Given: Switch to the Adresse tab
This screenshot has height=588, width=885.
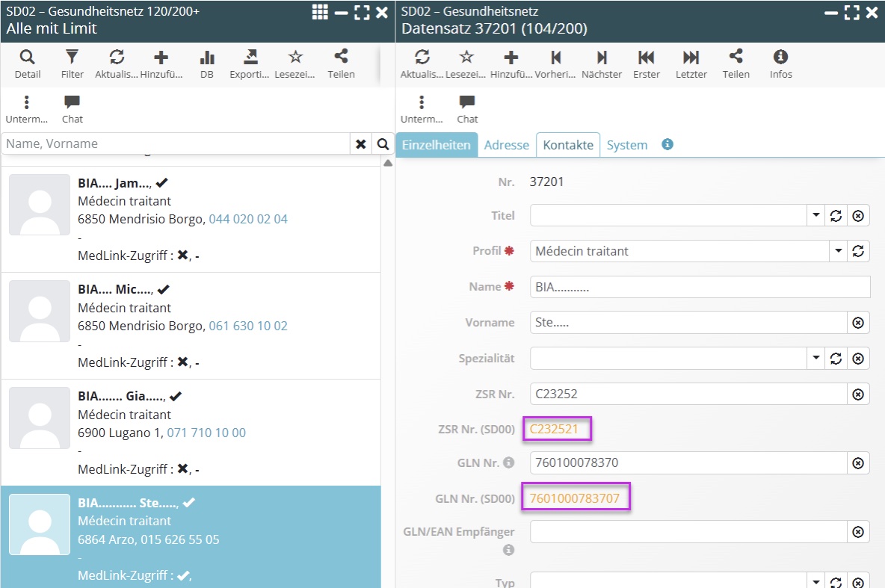Looking at the screenshot, I should [506, 145].
